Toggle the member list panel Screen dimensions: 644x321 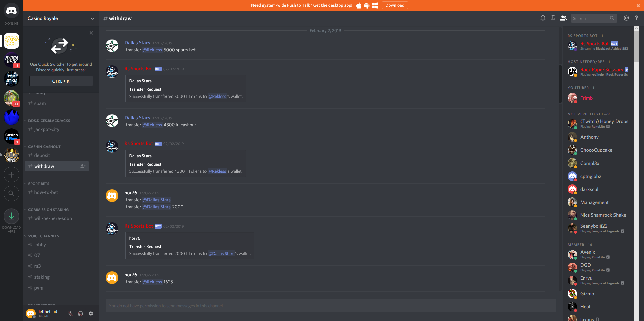[564, 18]
